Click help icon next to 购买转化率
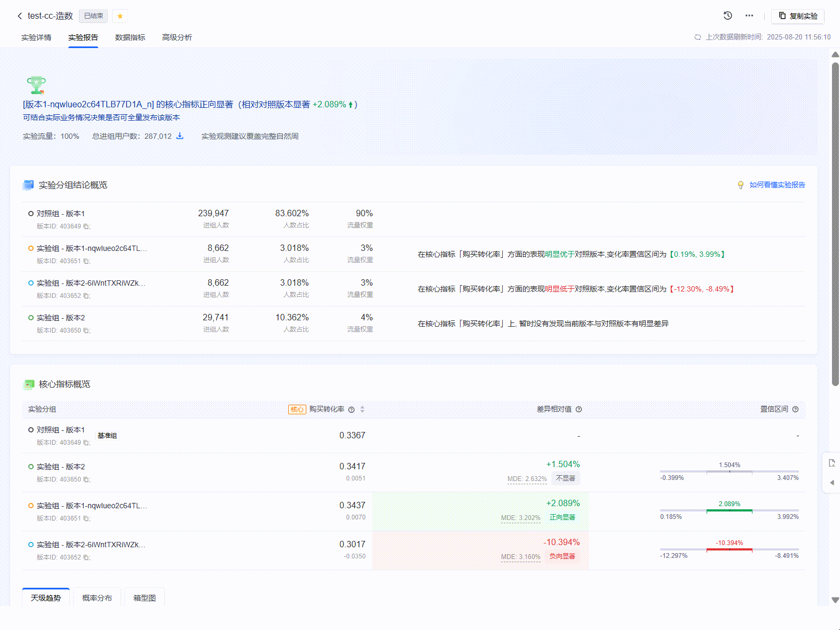Image resolution: width=840 pixels, height=630 pixels. [351, 409]
